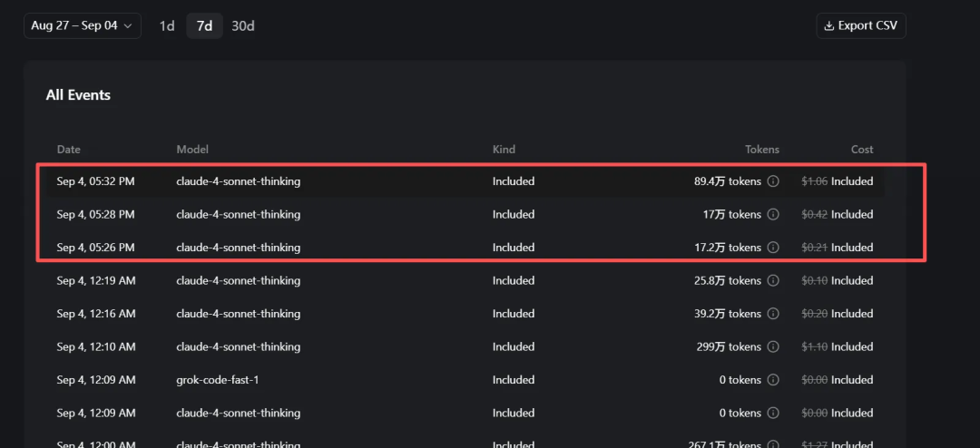This screenshot has height=448, width=980.
Task: Click info icon beside 299万 tokens
Action: 773,347
